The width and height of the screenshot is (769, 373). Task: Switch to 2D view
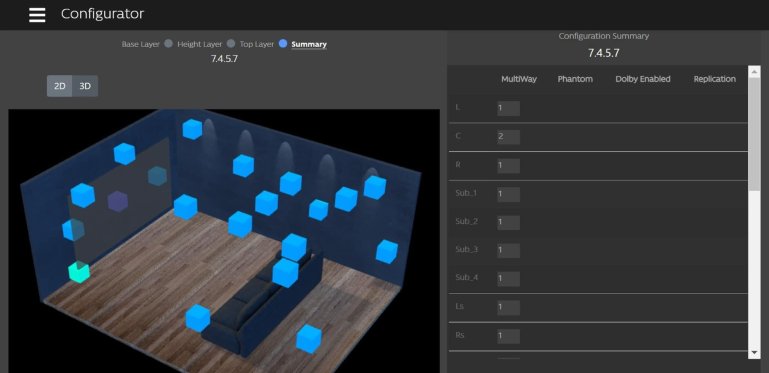click(x=59, y=86)
